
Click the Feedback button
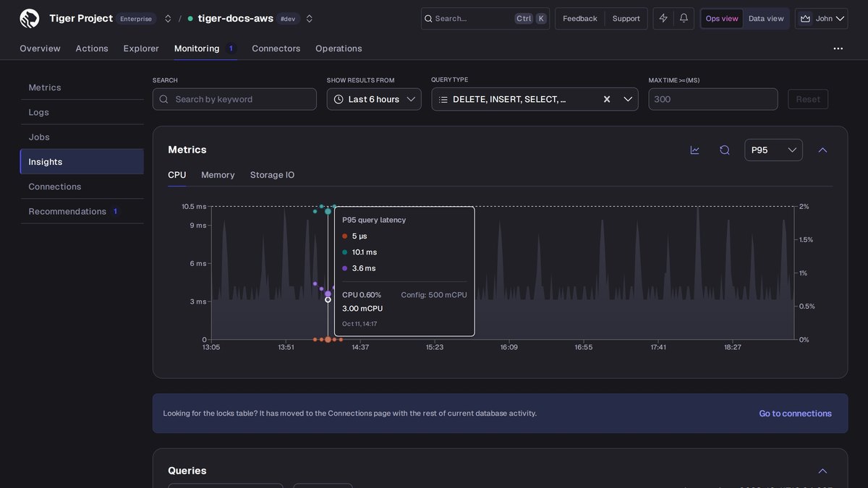(580, 19)
